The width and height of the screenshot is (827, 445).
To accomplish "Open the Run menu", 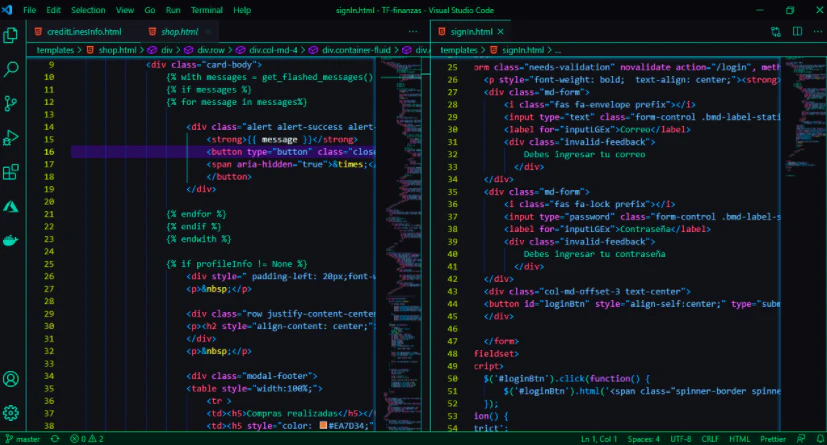I will tap(173, 10).
